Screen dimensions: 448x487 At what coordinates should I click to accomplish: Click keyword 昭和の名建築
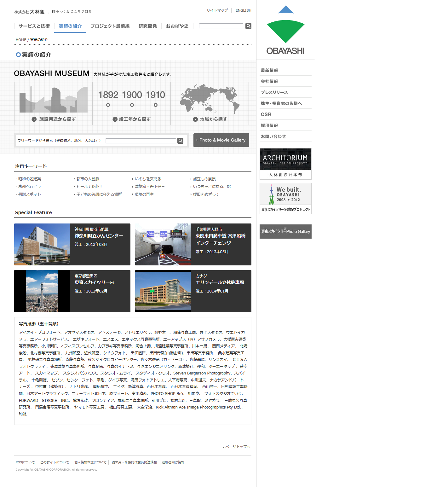pos(30,179)
